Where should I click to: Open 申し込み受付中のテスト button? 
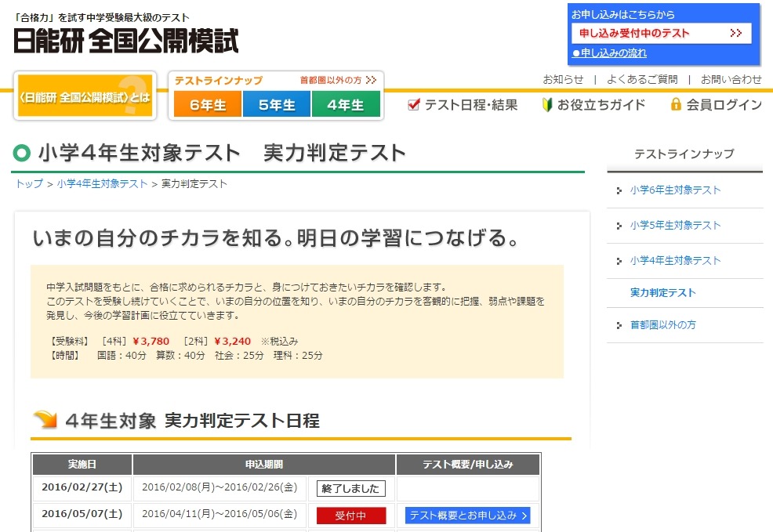662,33
